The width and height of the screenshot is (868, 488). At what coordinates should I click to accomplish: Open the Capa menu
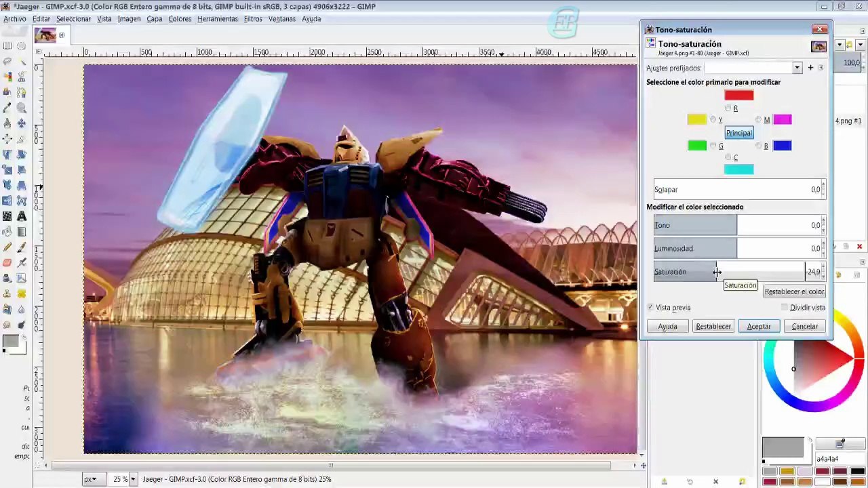tap(155, 19)
